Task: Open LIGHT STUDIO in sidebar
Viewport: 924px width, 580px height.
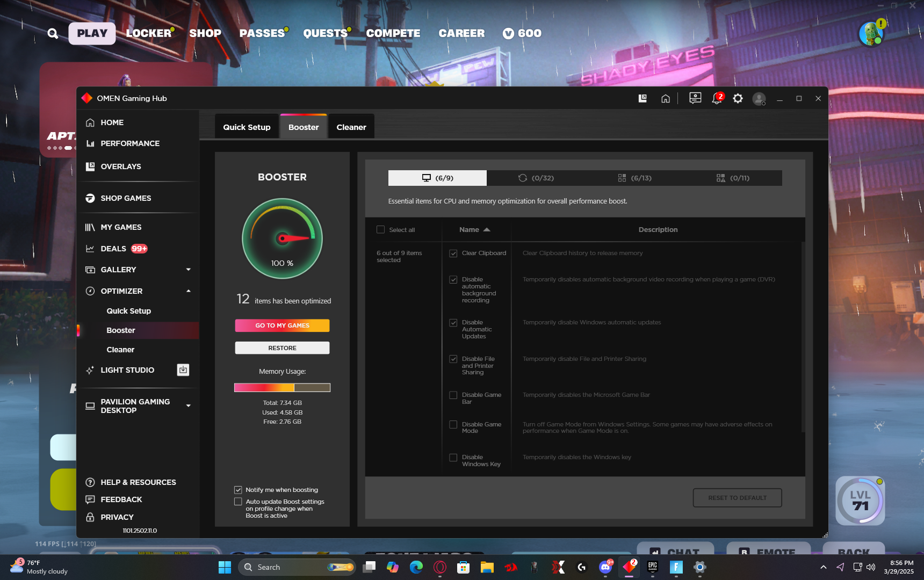Action: [x=127, y=370]
